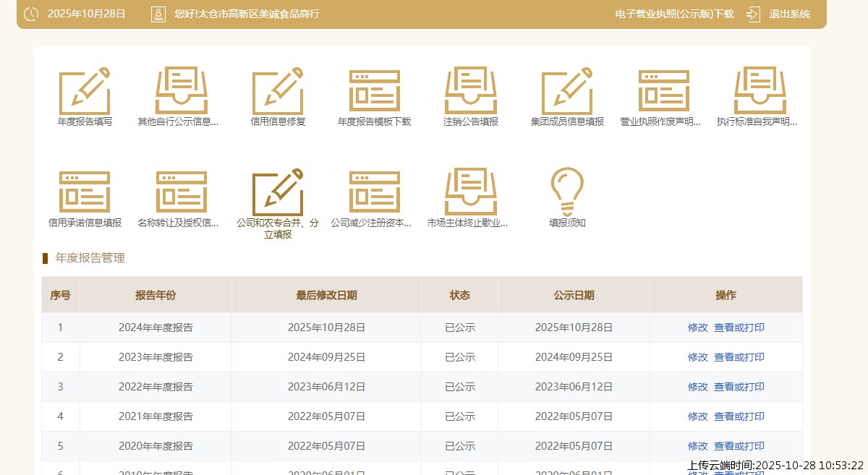The height and width of the screenshot is (475, 868).
Task: Click 退出系统 to log out
Action: (x=789, y=14)
